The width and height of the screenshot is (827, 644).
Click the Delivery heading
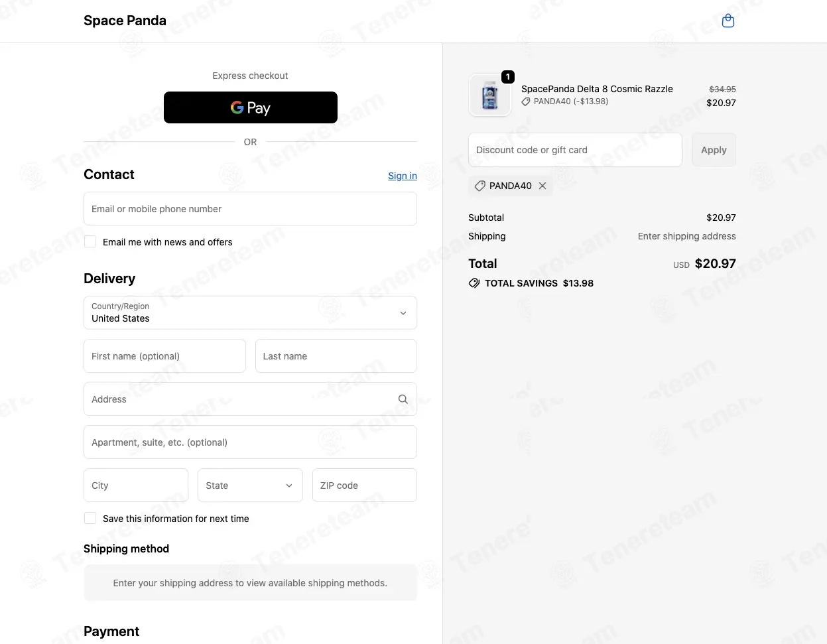[109, 279]
